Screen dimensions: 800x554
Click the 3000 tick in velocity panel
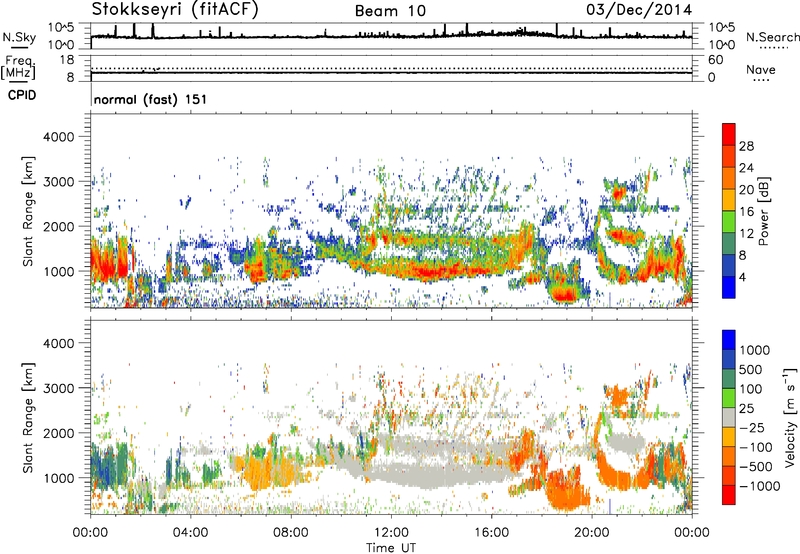(x=59, y=388)
